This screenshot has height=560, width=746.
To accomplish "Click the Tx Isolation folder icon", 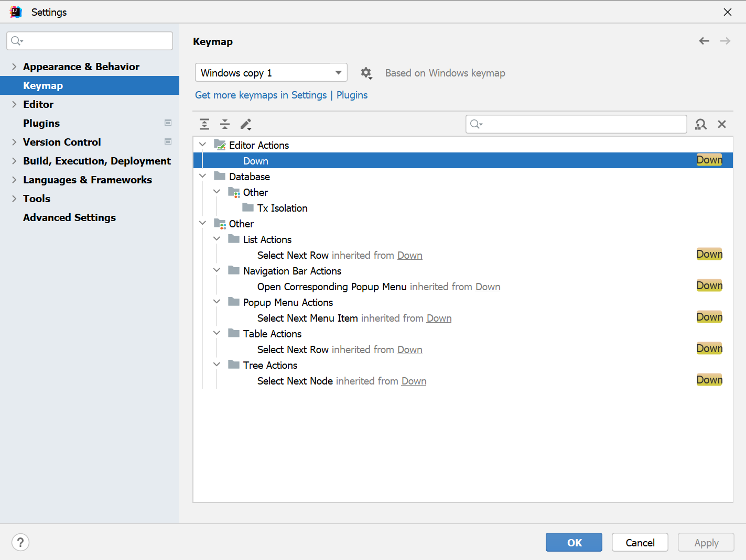I will 248,208.
